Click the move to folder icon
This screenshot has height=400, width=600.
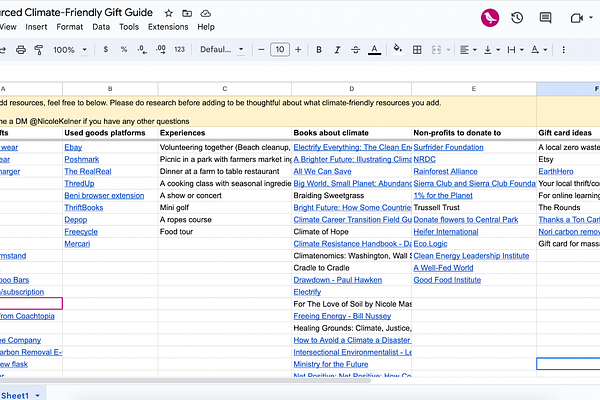pyautogui.click(x=187, y=13)
